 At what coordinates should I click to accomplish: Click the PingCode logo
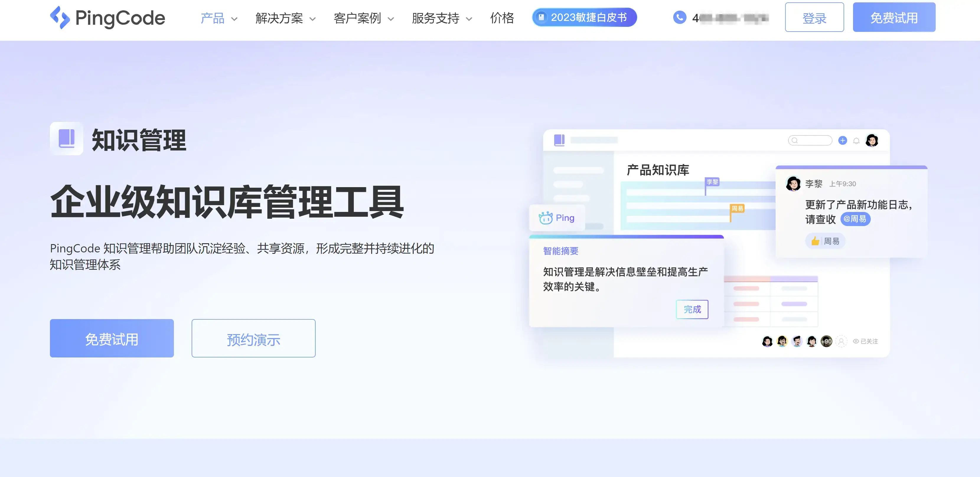(108, 17)
